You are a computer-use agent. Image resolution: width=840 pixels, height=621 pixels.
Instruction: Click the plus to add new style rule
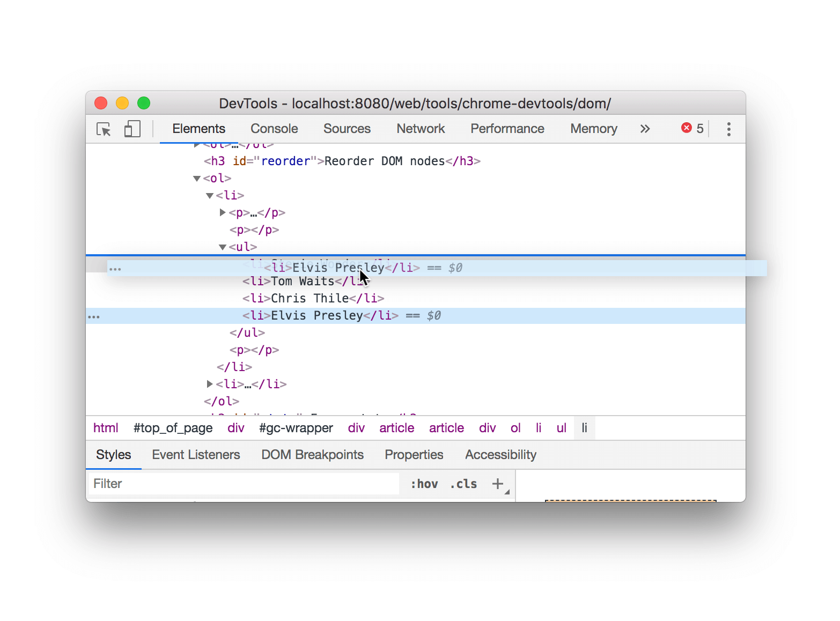click(498, 483)
